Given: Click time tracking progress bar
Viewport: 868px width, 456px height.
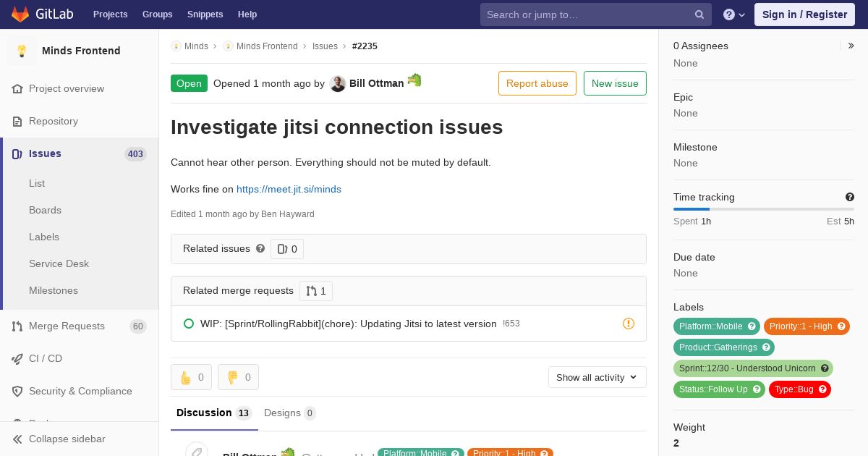Looking at the screenshot, I should [x=764, y=209].
